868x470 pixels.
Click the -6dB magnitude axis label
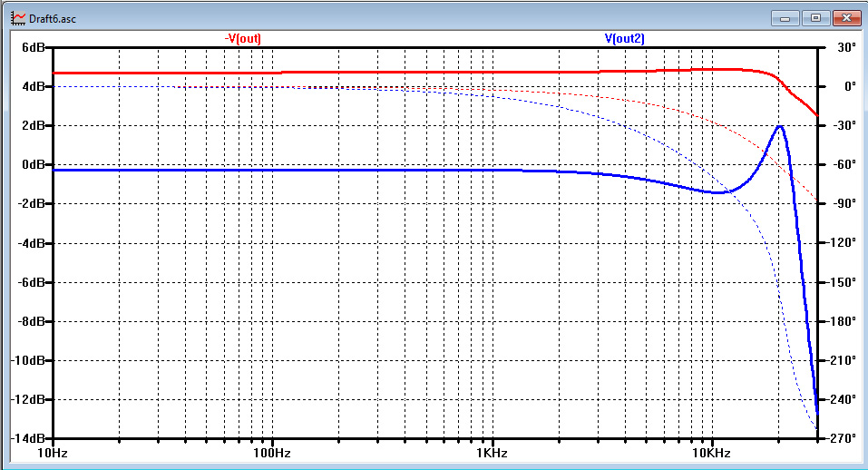point(31,282)
